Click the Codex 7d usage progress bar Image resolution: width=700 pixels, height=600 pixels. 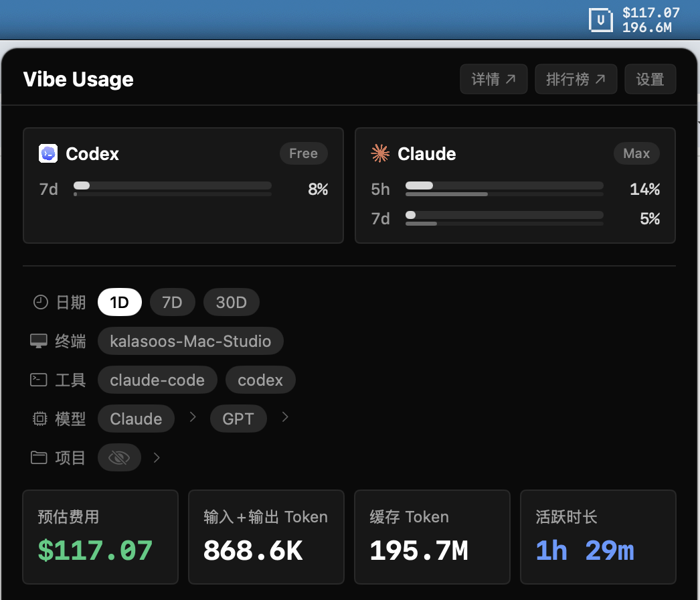point(172,188)
